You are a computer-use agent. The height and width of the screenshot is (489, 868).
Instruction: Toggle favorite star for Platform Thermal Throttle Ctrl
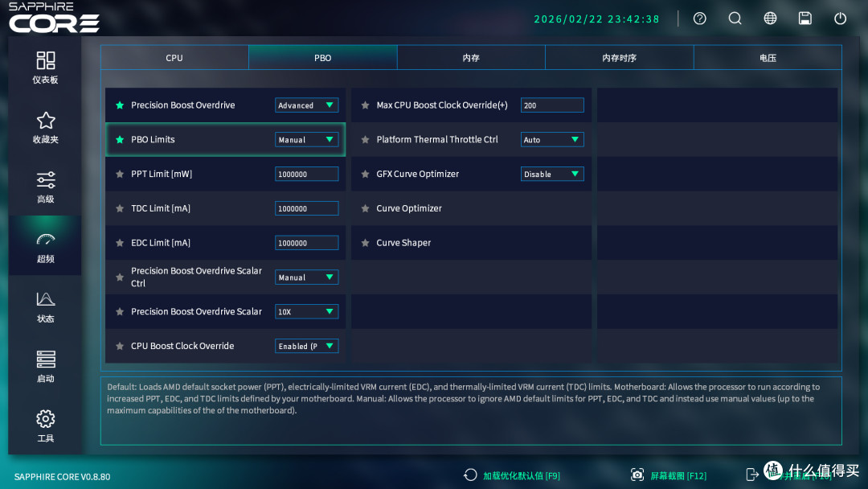pos(366,140)
